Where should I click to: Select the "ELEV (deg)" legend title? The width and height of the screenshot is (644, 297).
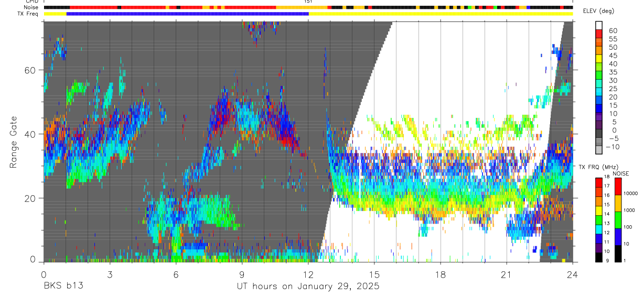pos(598,11)
